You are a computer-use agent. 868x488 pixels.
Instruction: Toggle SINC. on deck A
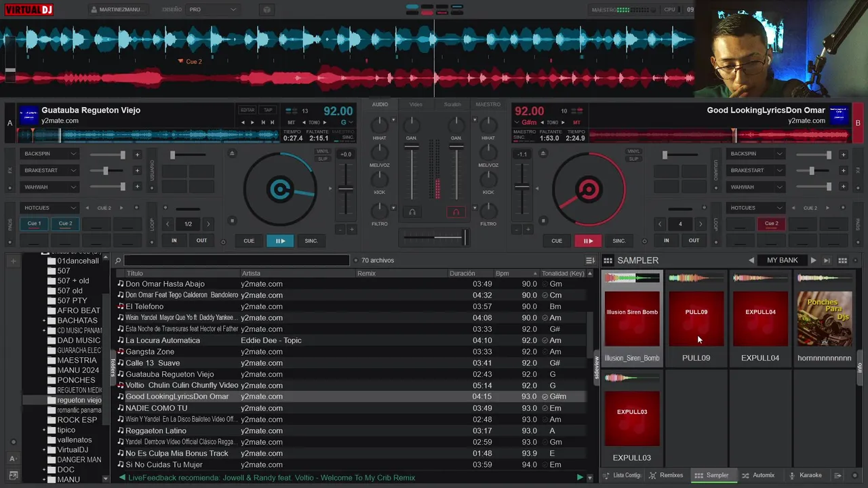tap(311, 241)
